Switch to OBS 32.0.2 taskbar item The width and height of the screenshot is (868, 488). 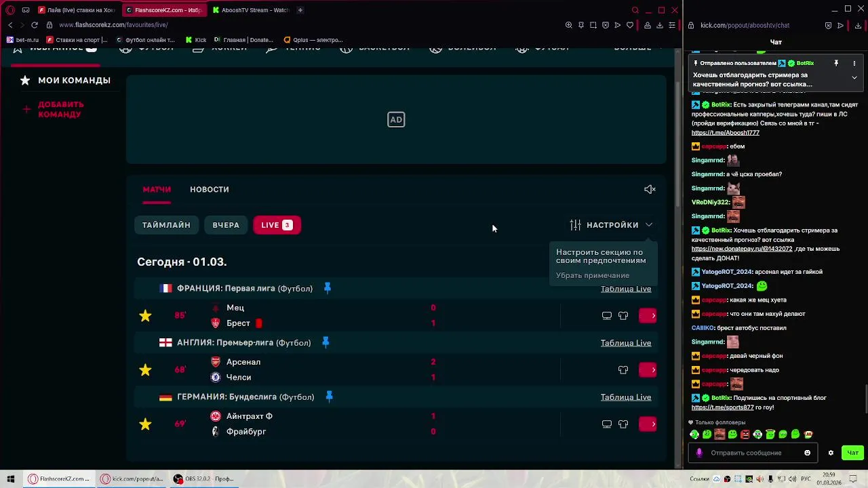(203, 479)
